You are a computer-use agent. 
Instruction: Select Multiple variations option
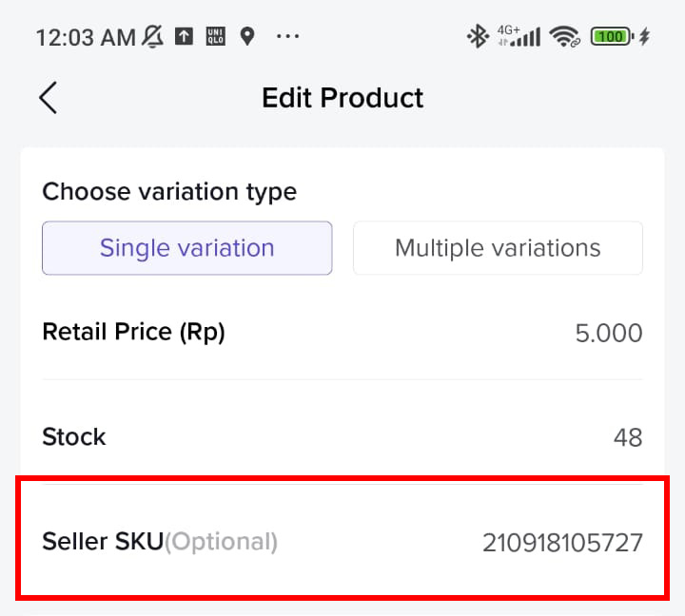(498, 248)
